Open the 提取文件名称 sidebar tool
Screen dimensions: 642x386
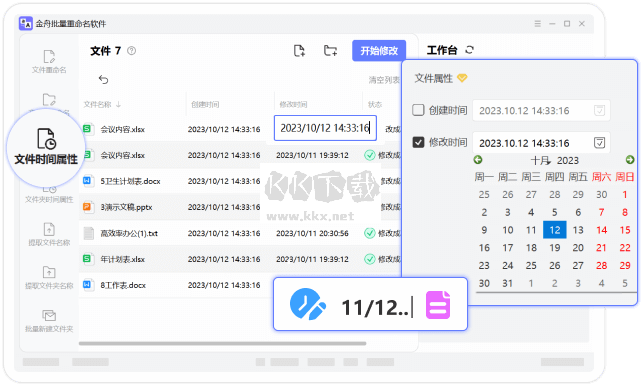click(x=49, y=234)
